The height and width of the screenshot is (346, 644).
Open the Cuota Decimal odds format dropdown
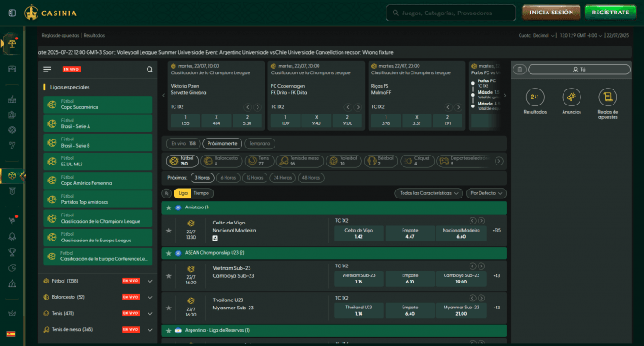point(536,35)
